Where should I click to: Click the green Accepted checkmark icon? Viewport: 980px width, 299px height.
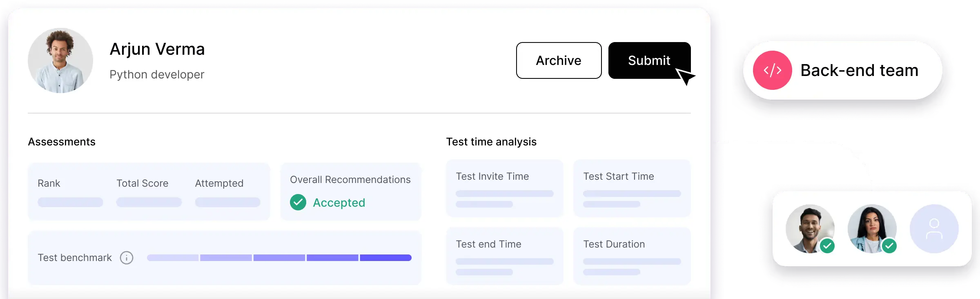(x=298, y=203)
